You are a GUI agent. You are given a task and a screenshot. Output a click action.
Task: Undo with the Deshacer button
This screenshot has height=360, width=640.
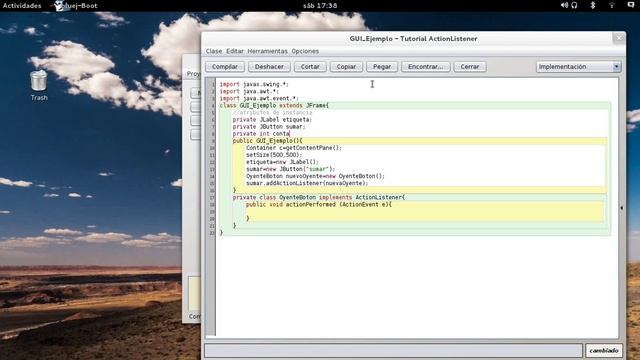click(269, 67)
